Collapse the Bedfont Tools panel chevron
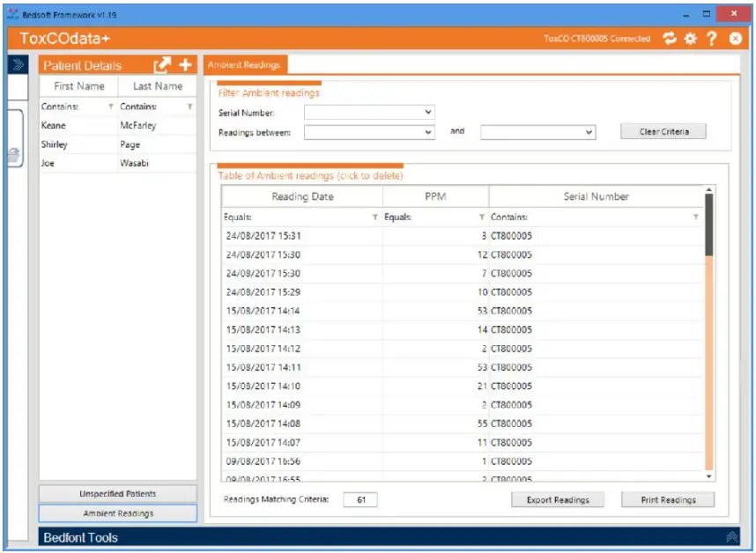The width and height of the screenshot is (756, 553). click(x=731, y=537)
